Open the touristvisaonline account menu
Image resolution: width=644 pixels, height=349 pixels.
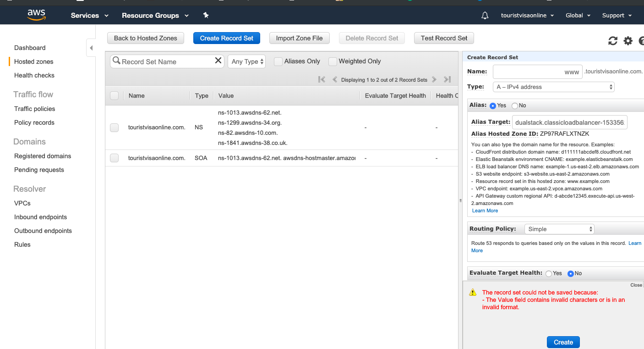[528, 16]
